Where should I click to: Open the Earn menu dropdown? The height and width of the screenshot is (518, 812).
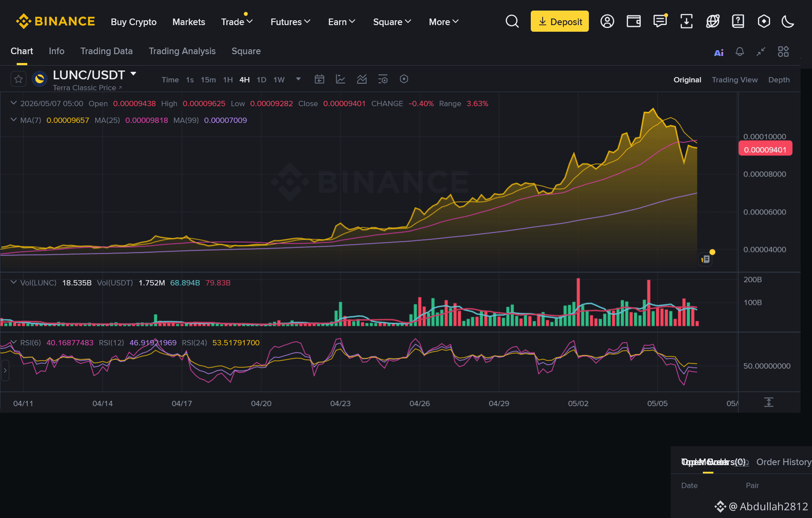342,22
